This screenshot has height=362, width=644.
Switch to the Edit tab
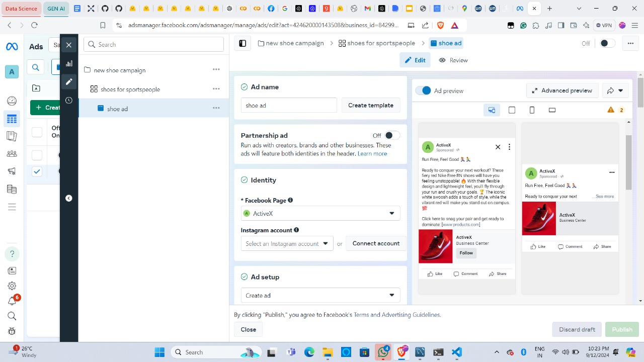click(x=416, y=60)
